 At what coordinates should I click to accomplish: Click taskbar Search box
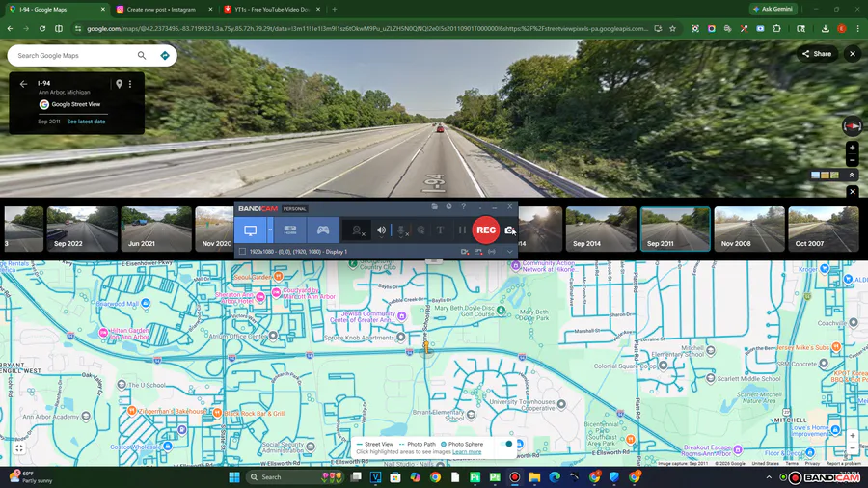(293, 477)
